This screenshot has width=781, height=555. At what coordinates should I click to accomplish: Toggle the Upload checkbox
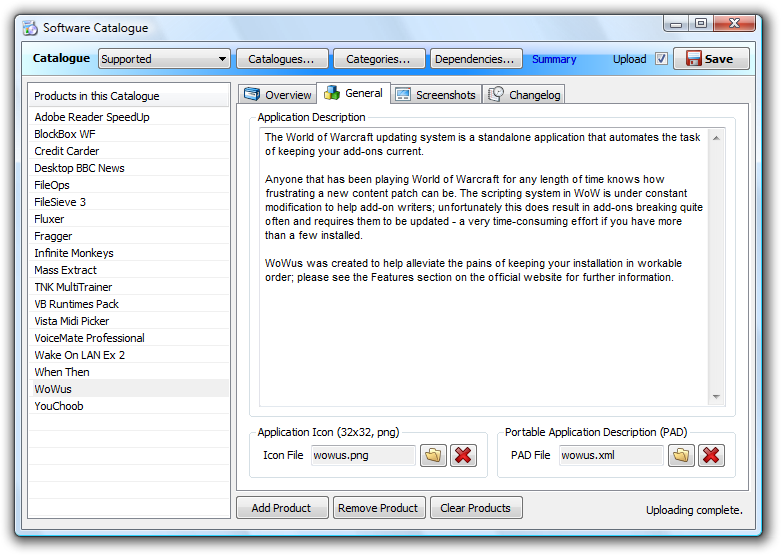pos(661,59)
